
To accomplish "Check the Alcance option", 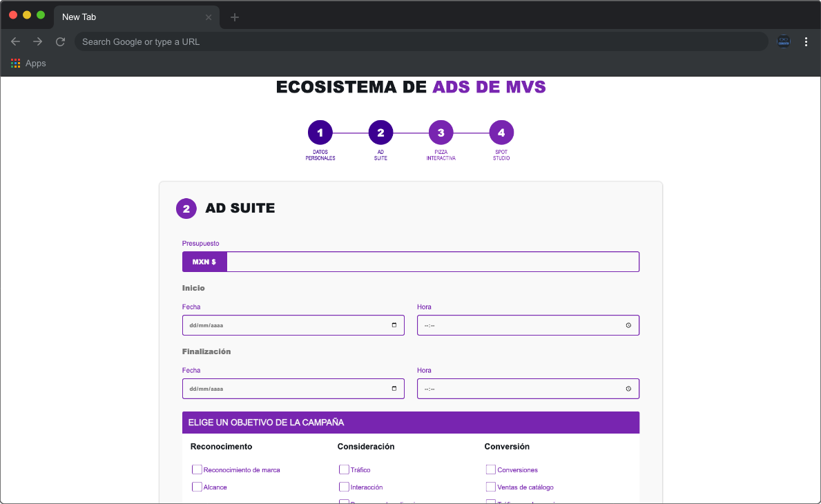I will pyautogui.click(x=197, y=487).
